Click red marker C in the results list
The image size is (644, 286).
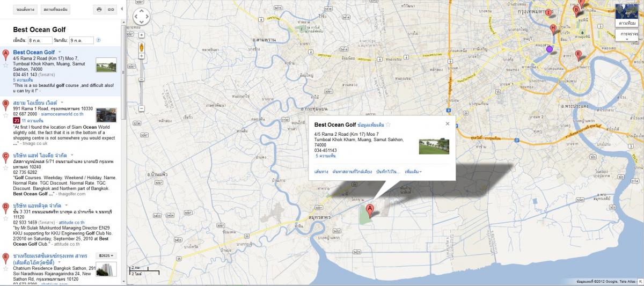coord(6,157)
